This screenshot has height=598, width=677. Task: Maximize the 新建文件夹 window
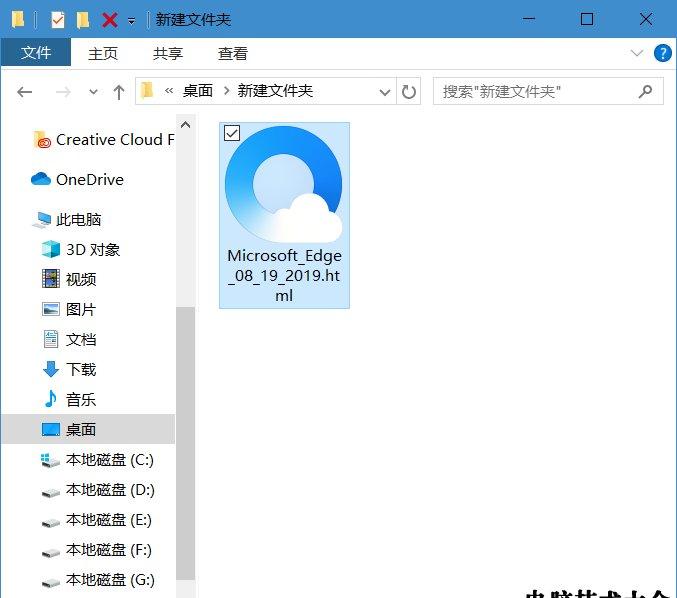pyautogui.click(x=587, y=19)
